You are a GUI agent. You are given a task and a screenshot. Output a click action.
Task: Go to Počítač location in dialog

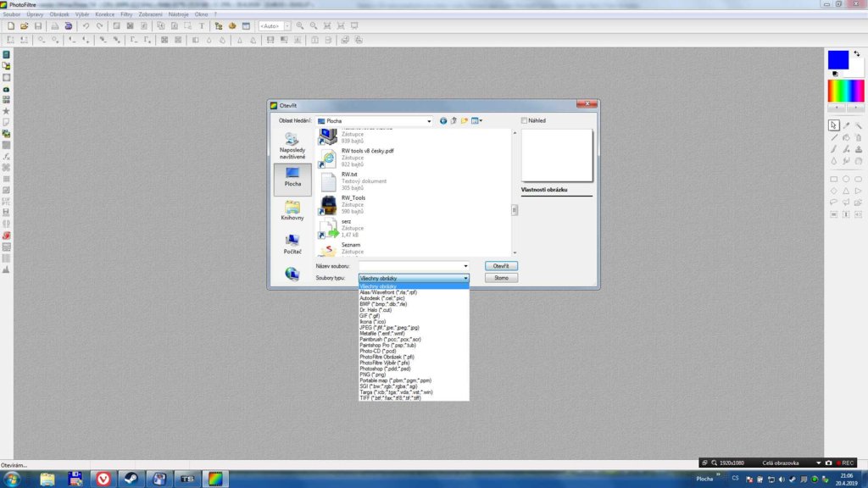(292, 245)
